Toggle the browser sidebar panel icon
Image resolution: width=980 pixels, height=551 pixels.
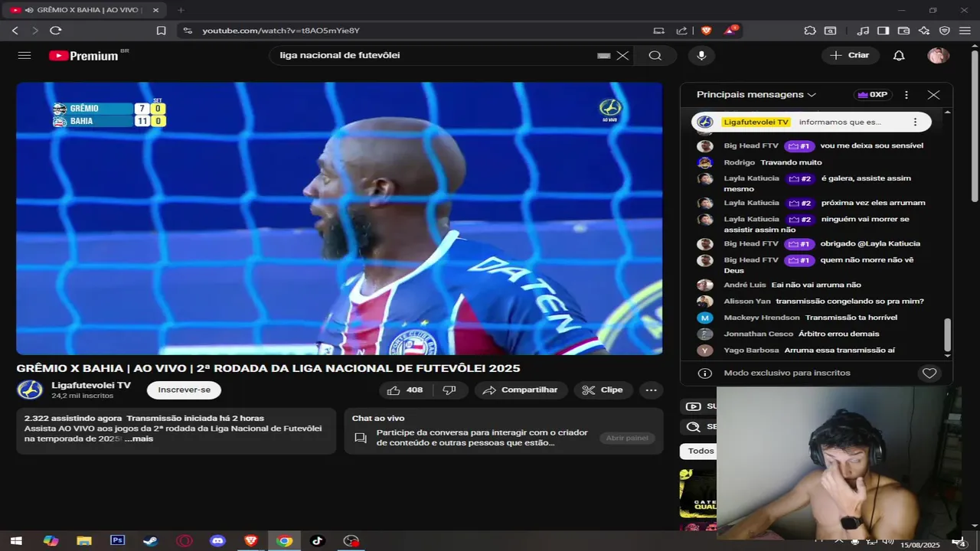pyautogui.click(x=883, y=31)
